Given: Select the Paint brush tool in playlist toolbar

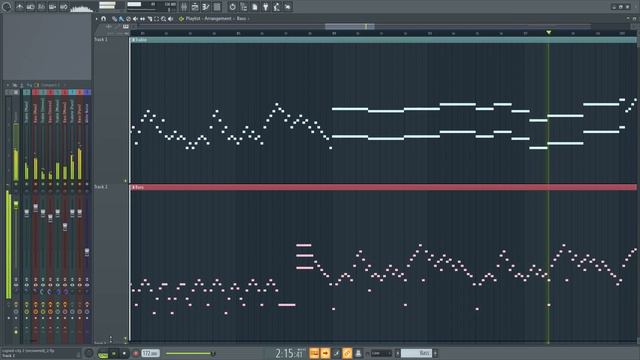Looking at the screenshot, I should pos(122,19).
